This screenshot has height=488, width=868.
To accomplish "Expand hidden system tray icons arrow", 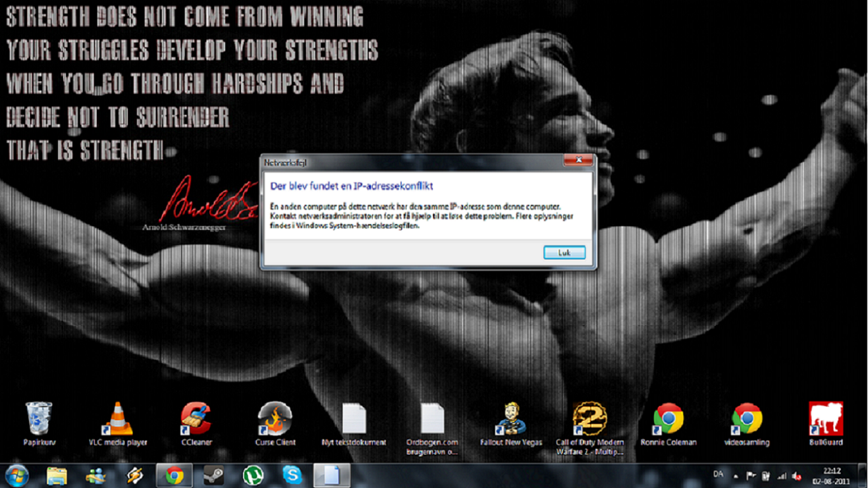I will [x=736, y=476].
